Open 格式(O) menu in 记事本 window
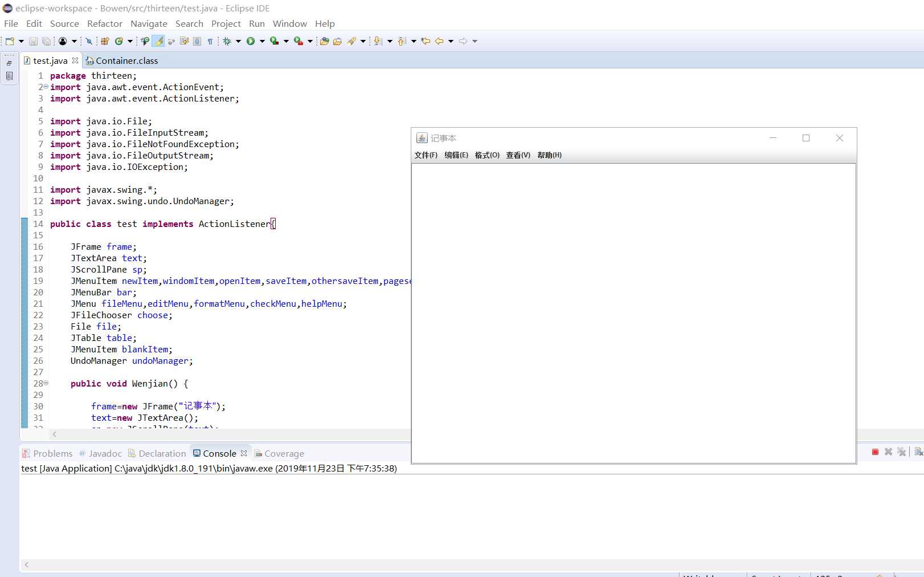Image resolution: width=924 pixels, height=577 pixels. pyautogui.click(x=487, y=155)
